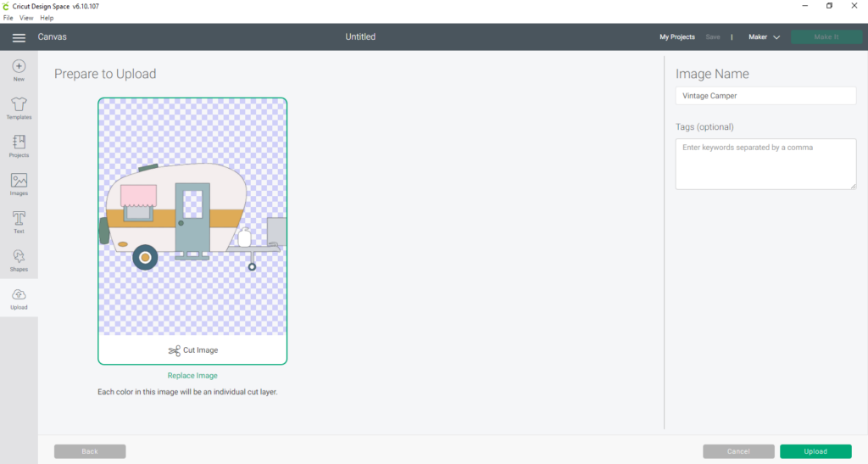Click the green Upload button

815,451
